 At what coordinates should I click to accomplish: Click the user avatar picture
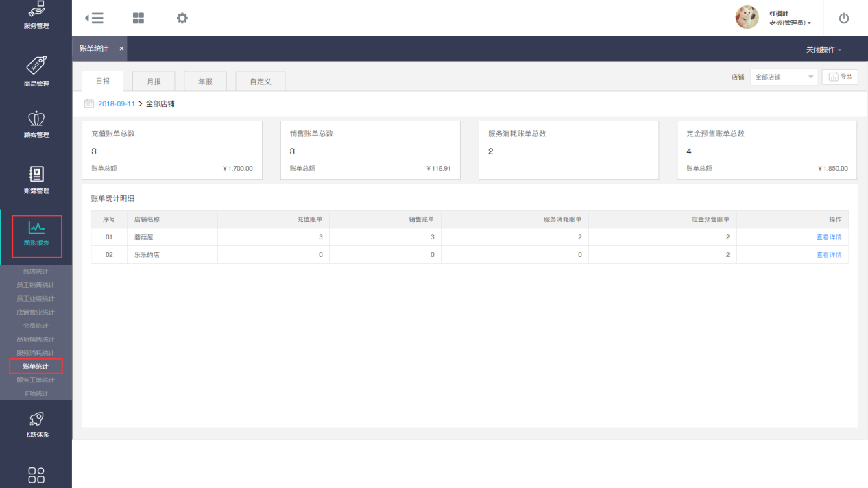tap(747, 18)
